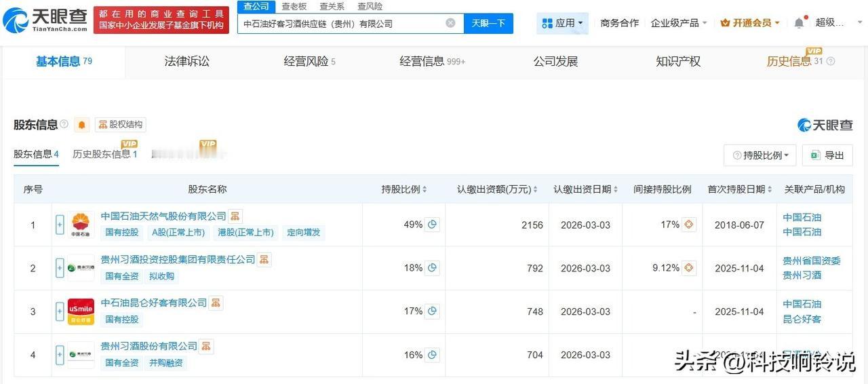Click the 股权结构 button beside heading
This screenshot has height=384, width=868.
[x=121, y=125]
